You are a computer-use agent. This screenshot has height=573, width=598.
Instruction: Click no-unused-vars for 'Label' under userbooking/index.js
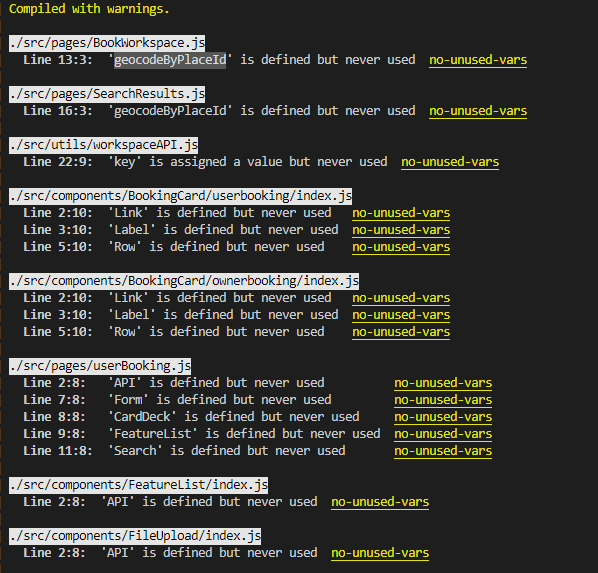coord(401,230)
